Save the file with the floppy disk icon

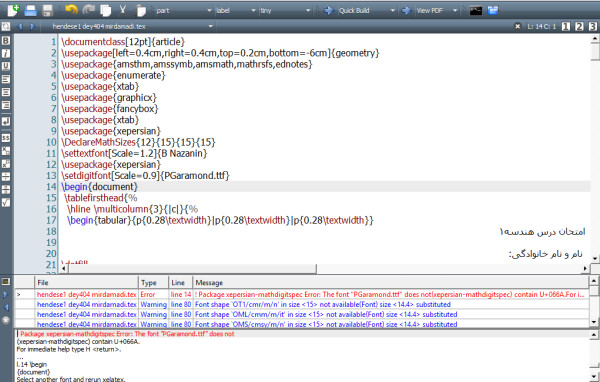(47, 10)
